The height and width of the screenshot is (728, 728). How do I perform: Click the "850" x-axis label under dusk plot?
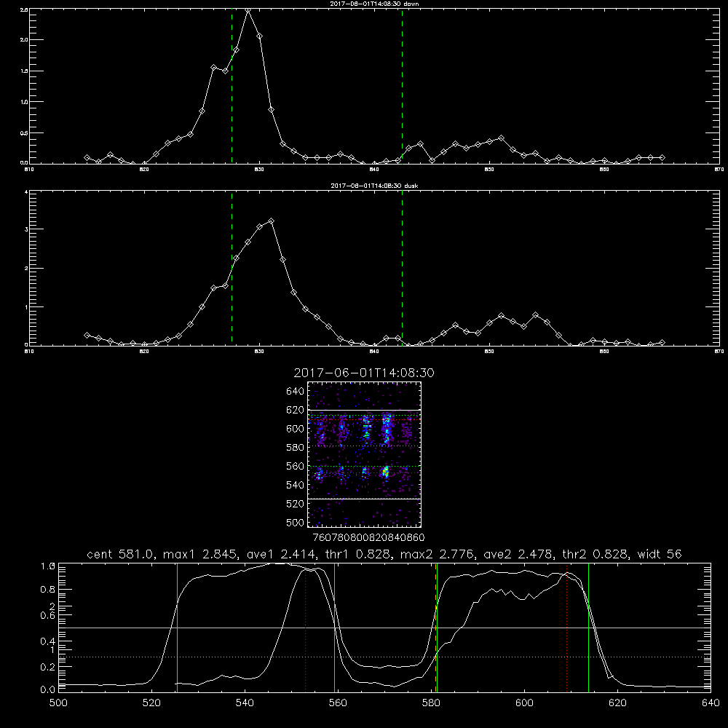[x=489, y=352]
